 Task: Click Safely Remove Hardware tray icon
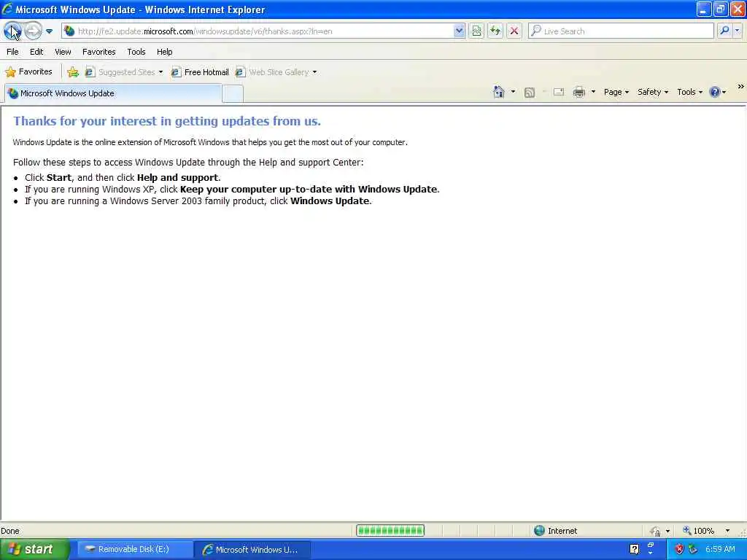[x=693, y=550]
